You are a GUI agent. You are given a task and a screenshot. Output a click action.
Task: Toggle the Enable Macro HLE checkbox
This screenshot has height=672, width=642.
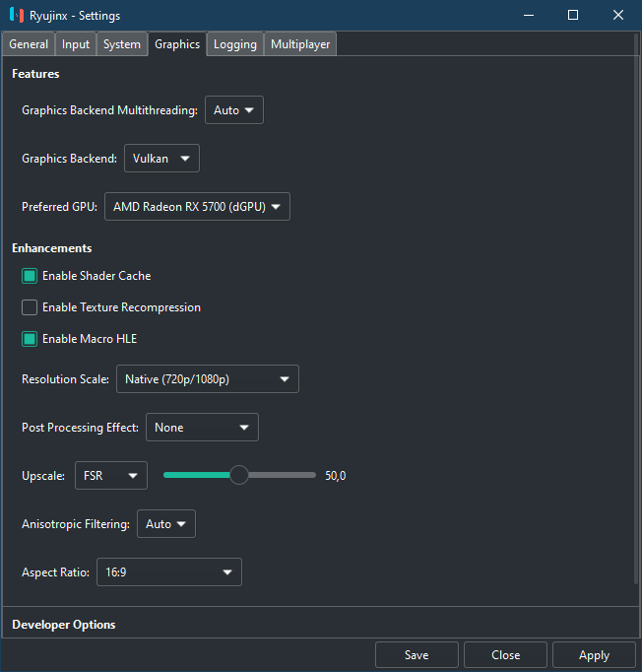[30, 339]
